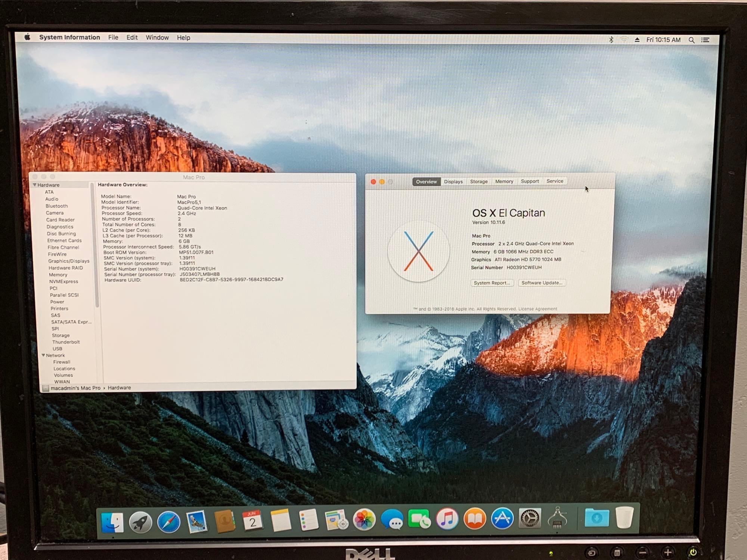This screenshot has width=747, height=560.
Task: Open Reminders list icon in Dock
Action: 309,520
